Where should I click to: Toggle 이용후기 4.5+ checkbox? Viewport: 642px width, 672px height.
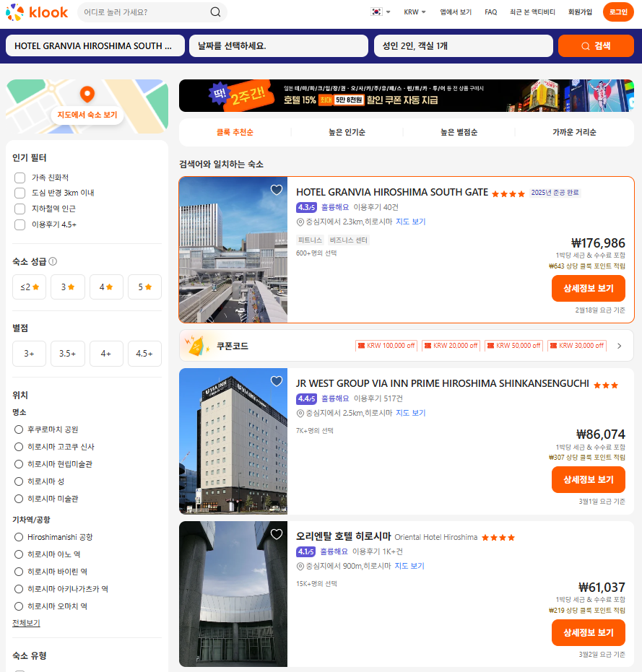point(19,224)
